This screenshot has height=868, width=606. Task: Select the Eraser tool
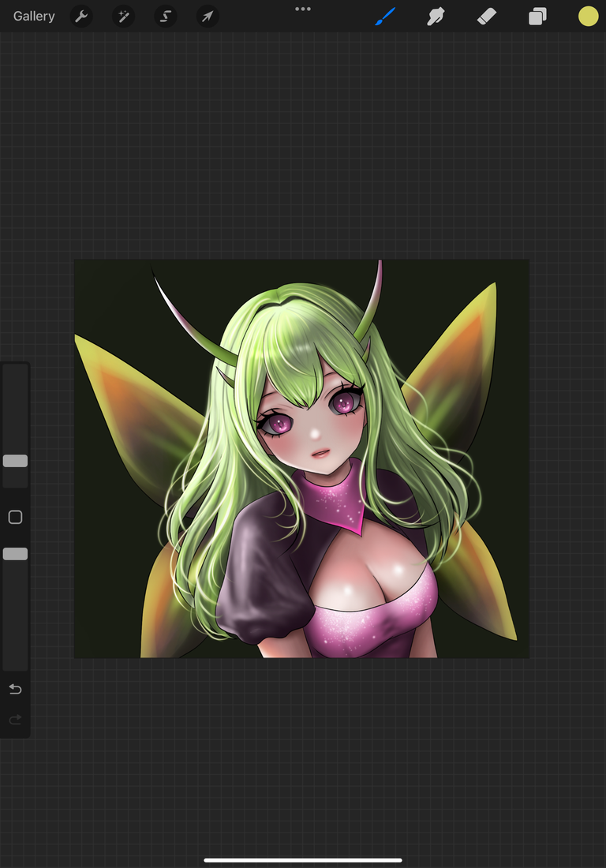click(487, 17)
